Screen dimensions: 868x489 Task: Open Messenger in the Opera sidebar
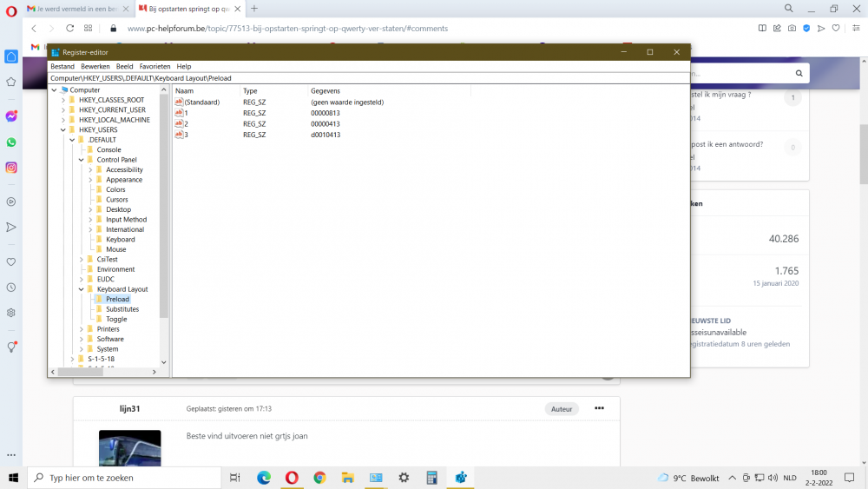[x=11, y=116]
